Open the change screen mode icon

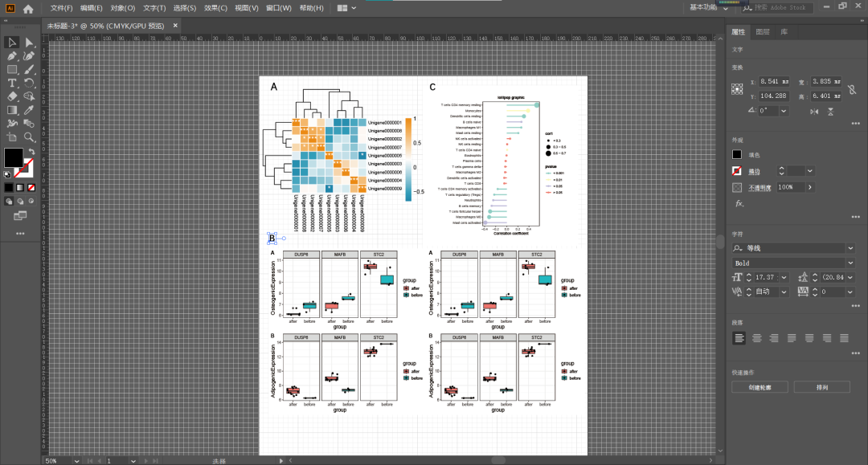point(20,216)
